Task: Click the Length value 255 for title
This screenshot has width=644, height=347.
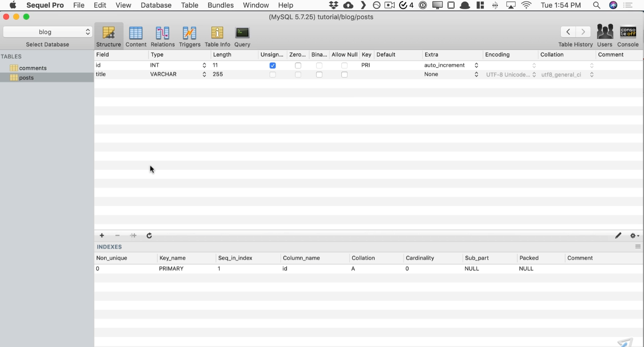Action: (218, 74)
